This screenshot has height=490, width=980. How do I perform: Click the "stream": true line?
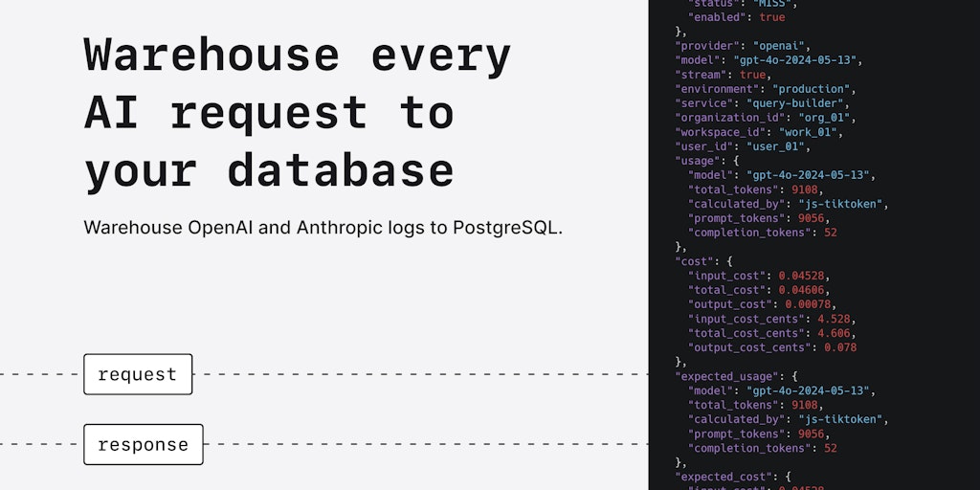[x=724, y=75]
